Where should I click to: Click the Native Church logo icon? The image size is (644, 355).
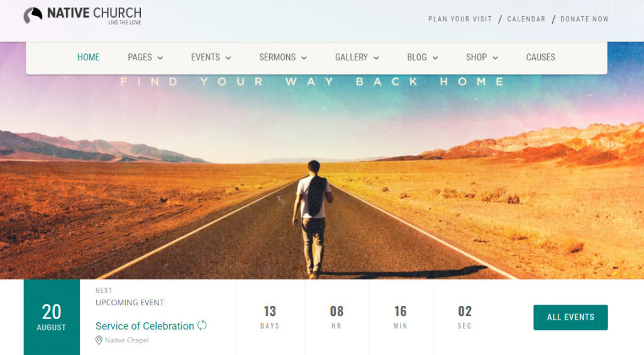(x=33, y=16)
